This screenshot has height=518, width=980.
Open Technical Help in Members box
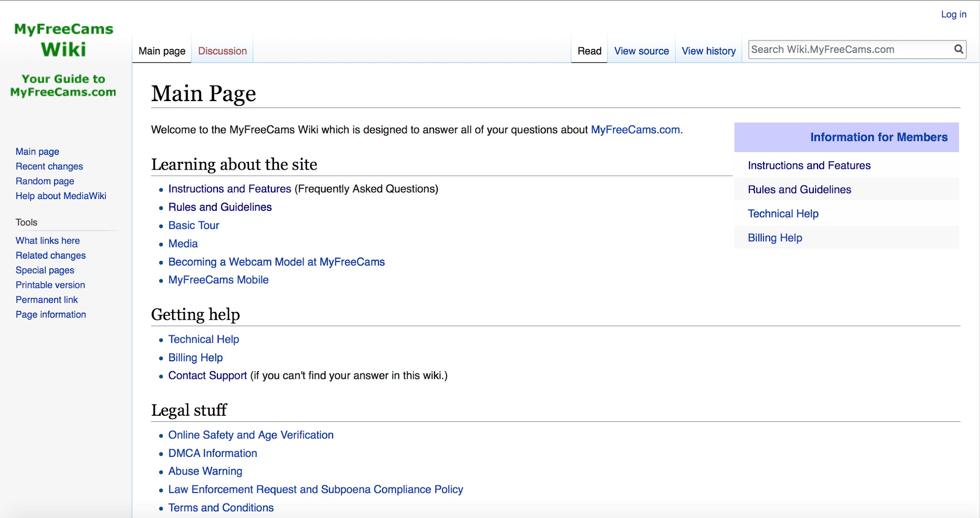783,214
